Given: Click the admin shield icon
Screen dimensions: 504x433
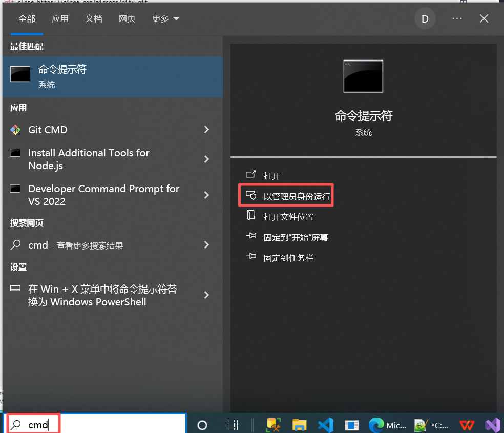Looking at the screenshot, I should pyautogui.click(x=250, y=195).
